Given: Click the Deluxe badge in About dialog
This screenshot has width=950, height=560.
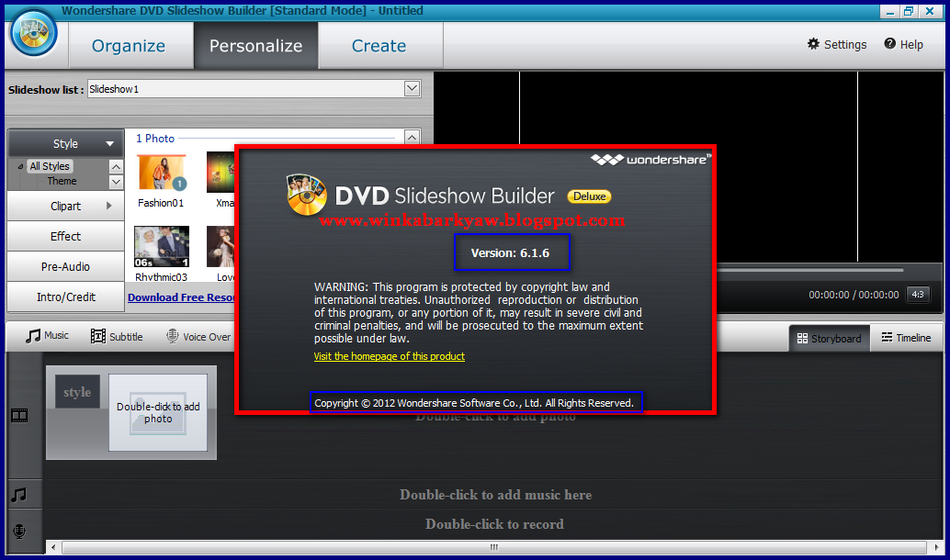Looking at the screenshot, I should 590,196.
